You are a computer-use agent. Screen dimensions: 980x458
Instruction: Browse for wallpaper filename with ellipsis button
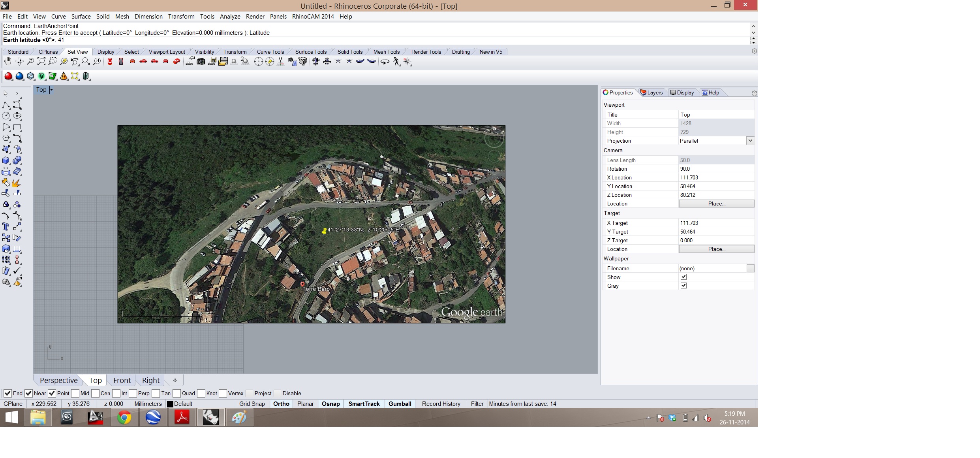click(750, 268)
